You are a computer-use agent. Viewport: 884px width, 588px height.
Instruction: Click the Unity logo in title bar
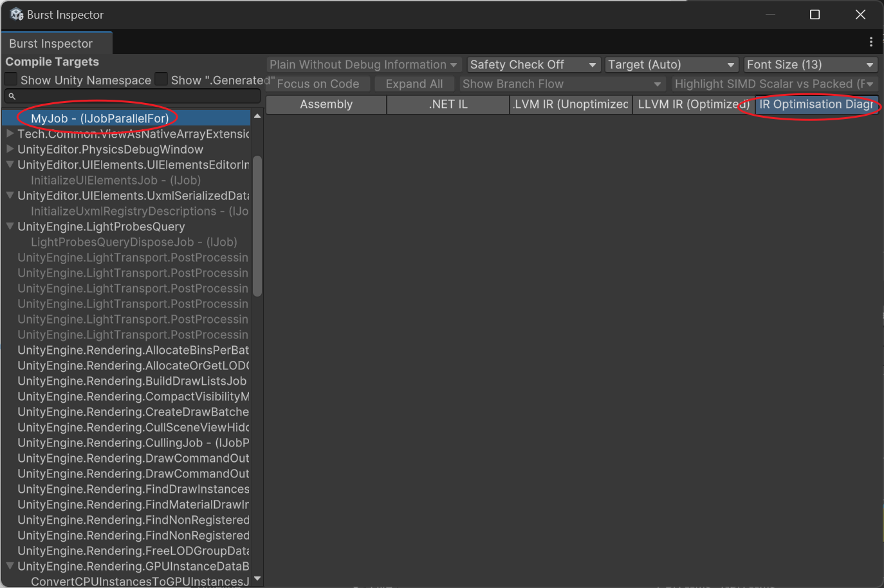(x=16, y=14)
